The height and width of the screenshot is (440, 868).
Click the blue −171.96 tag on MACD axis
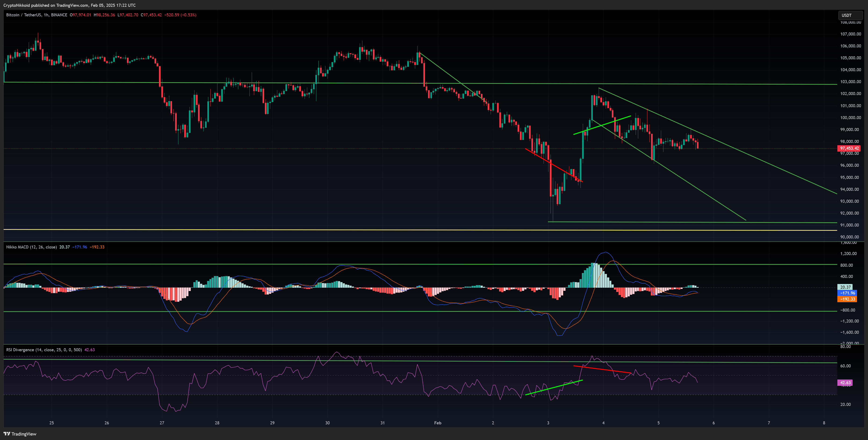click(847, 293)
